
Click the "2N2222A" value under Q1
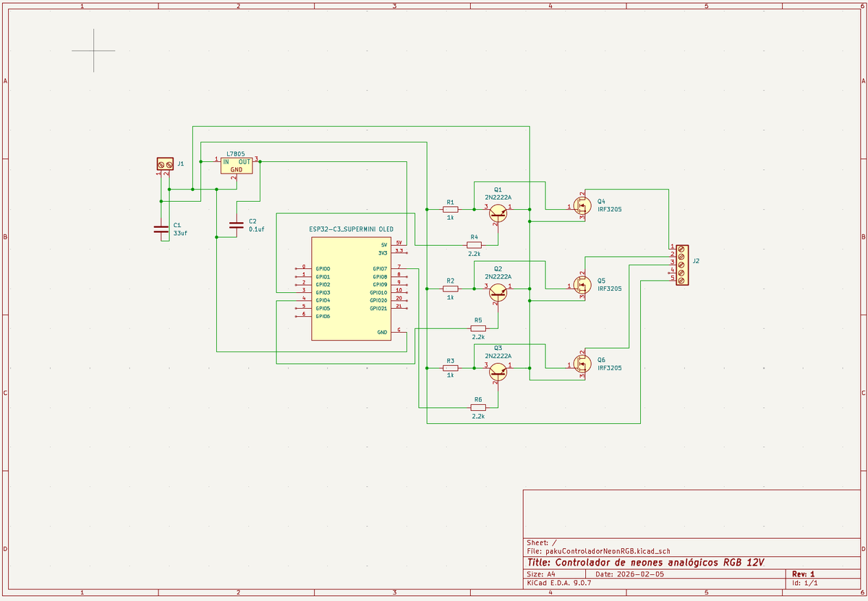tap(498, 197)
